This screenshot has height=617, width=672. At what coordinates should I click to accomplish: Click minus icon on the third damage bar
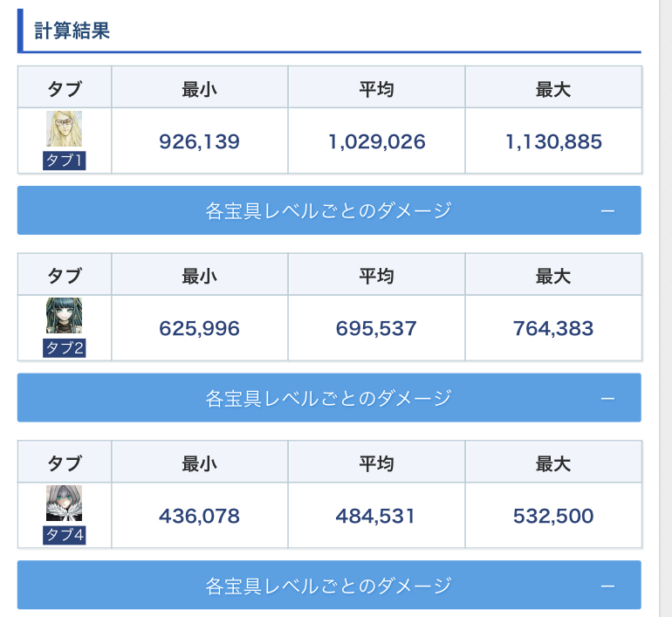(x=608, y=586)
